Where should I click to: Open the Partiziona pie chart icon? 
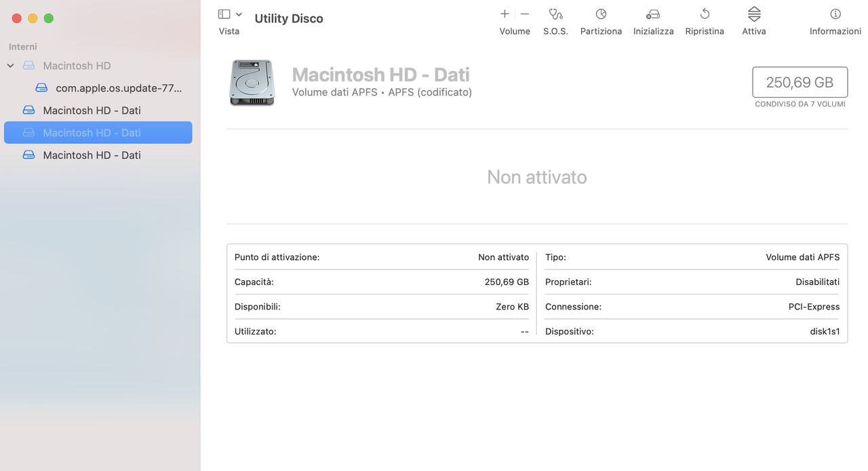601,14
